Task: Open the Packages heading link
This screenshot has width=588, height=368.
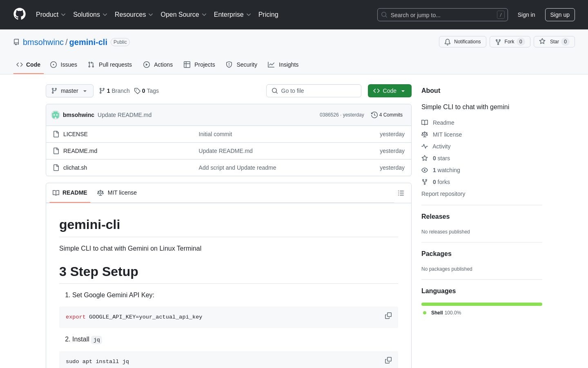Action: [436, 254]
